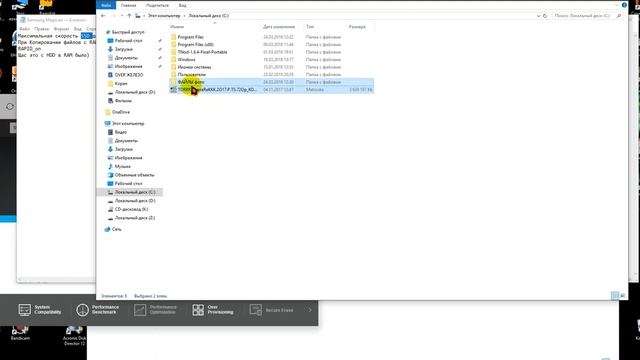Click the Bandicam desktop shortcut
The width and height of the screenshot is (640, 360).
point(20,333)
